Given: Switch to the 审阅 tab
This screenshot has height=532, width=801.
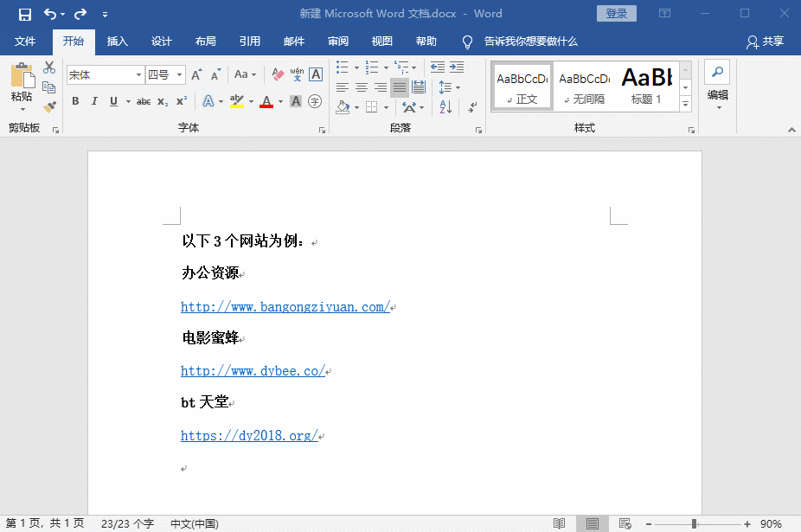Looking at the screenshot, I should 337,42.
